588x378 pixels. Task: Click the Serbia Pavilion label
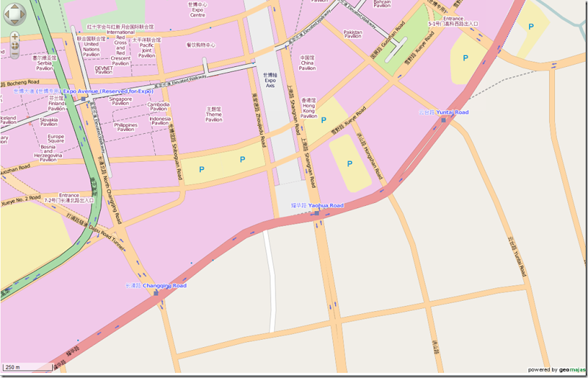pos(45,63)
